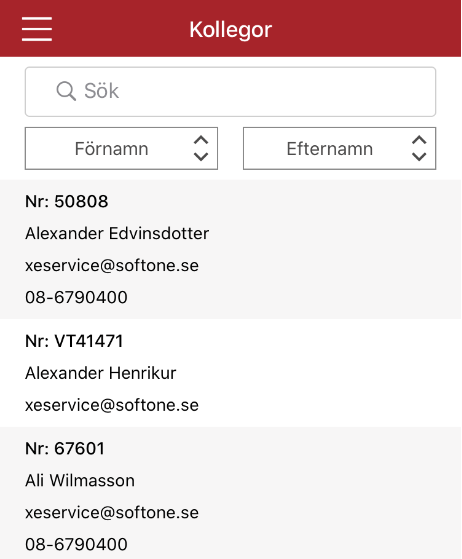Call Alexander Edvinsdotter's number 08-6790400
462x559 pixels.
[76, 297]
